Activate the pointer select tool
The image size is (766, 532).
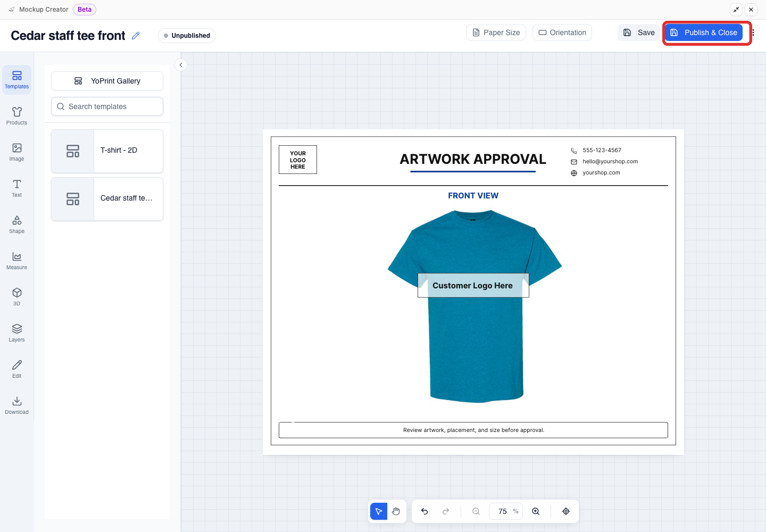tap(379, 511)
